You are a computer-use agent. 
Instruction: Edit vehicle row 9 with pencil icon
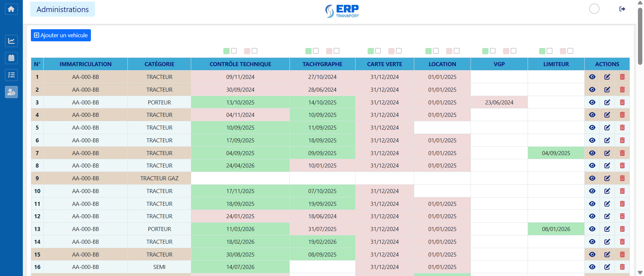pos(607,178)
